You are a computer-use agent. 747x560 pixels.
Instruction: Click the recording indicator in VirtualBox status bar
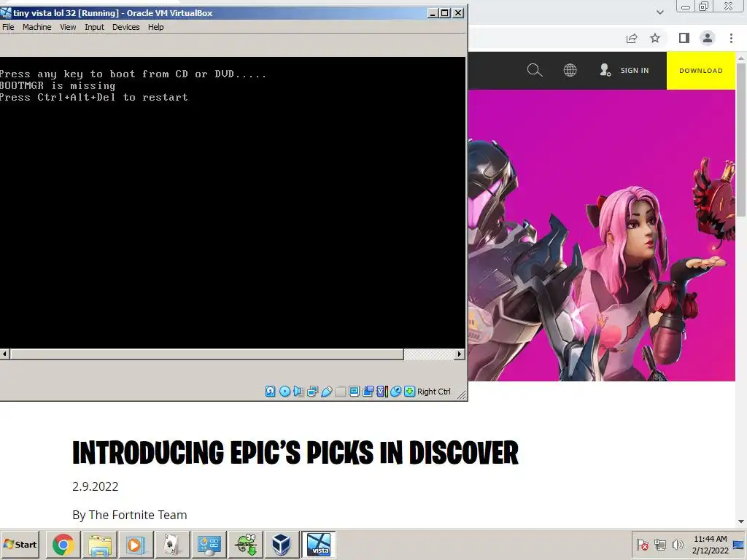(x=368, y=392)
